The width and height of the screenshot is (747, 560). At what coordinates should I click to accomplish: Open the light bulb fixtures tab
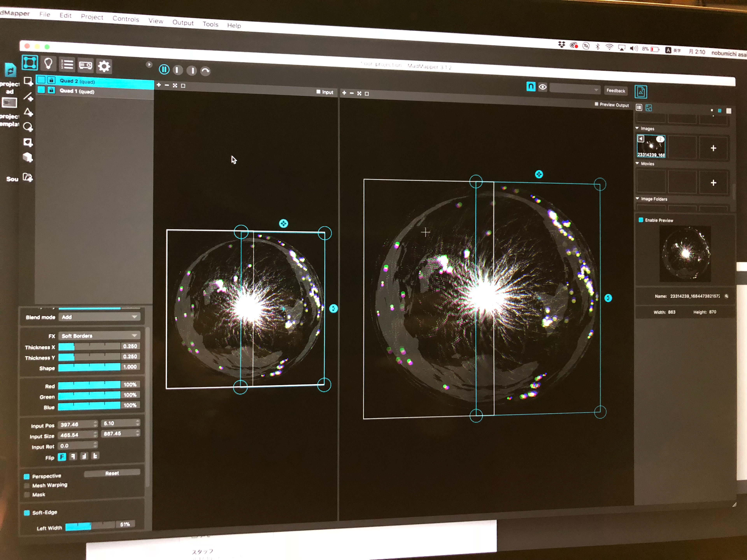48,63
